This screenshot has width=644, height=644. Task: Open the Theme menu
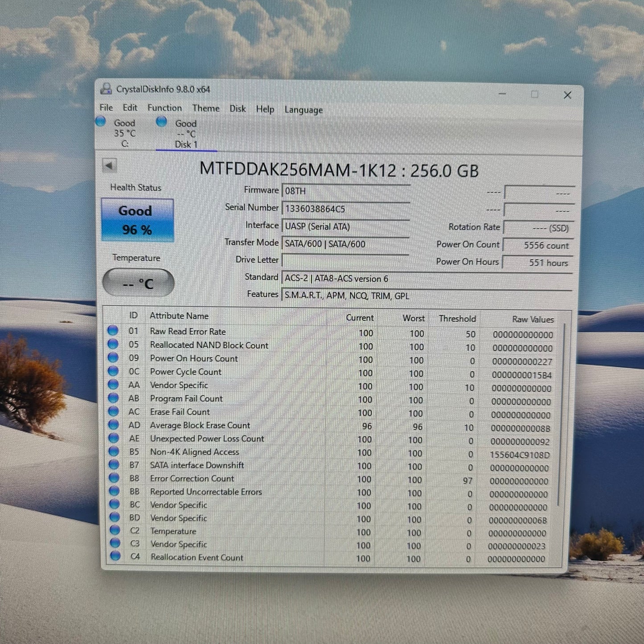[x=206, y=108]
